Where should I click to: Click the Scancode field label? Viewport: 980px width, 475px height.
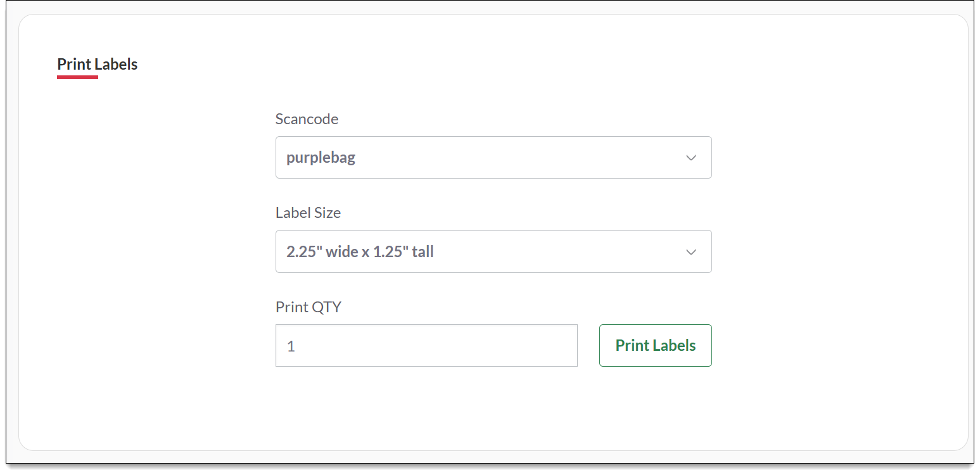(307, 119)
